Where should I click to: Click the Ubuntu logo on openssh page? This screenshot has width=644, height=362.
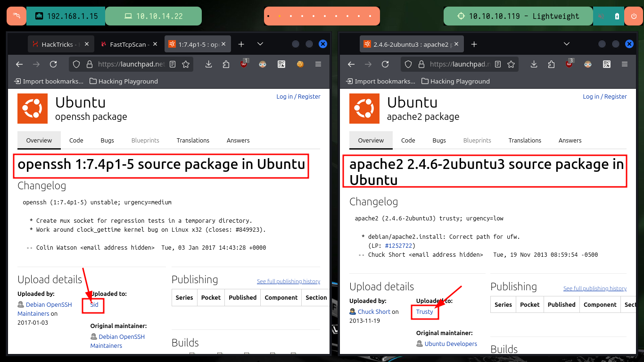coord(33,109)
